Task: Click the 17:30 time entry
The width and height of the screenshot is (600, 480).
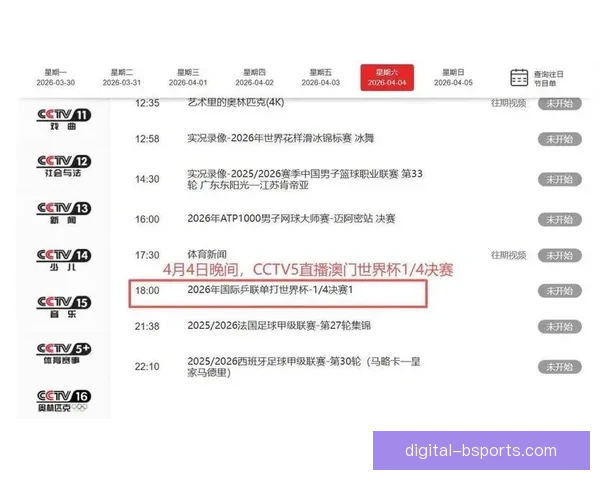Action: click(x=147, y=255)
